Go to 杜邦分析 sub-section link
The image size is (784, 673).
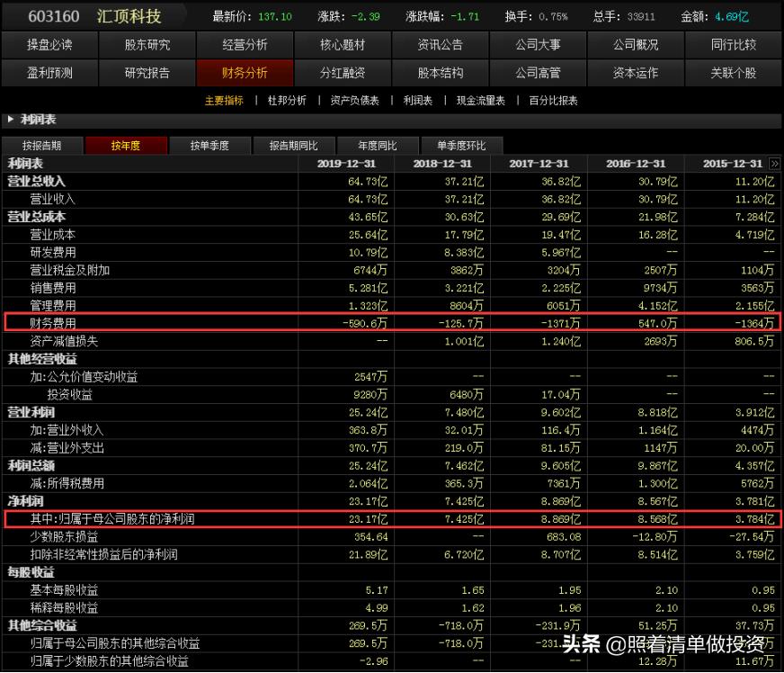coord(287,101)
